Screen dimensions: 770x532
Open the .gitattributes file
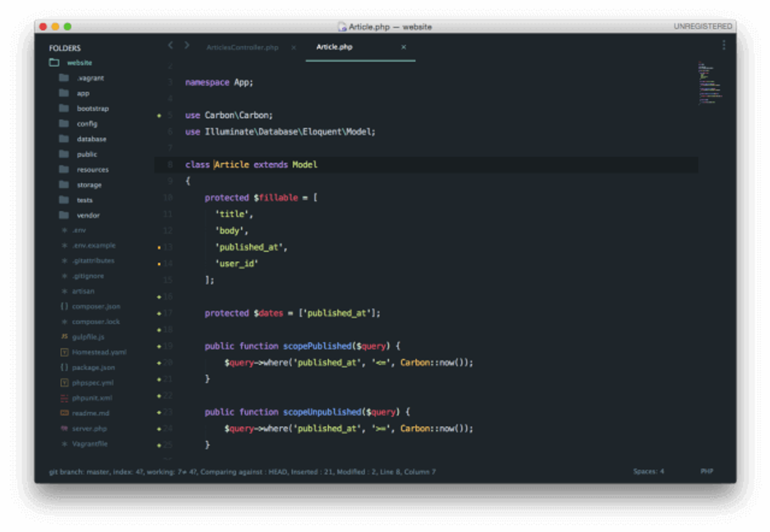click(93, 261)
